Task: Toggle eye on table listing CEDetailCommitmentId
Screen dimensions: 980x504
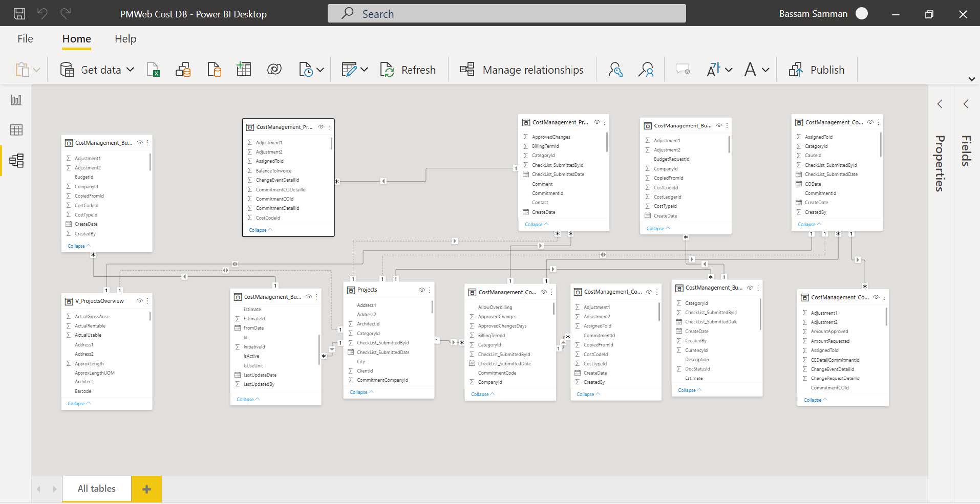Action: pos(876,297)
